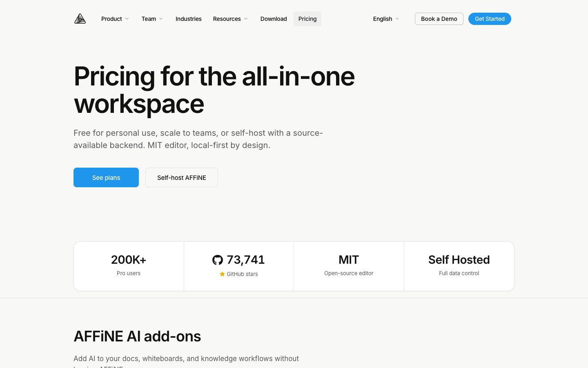
Task: Click the 'Free for personal use' subtitle paragraph
Action: [x=198, y=139]
